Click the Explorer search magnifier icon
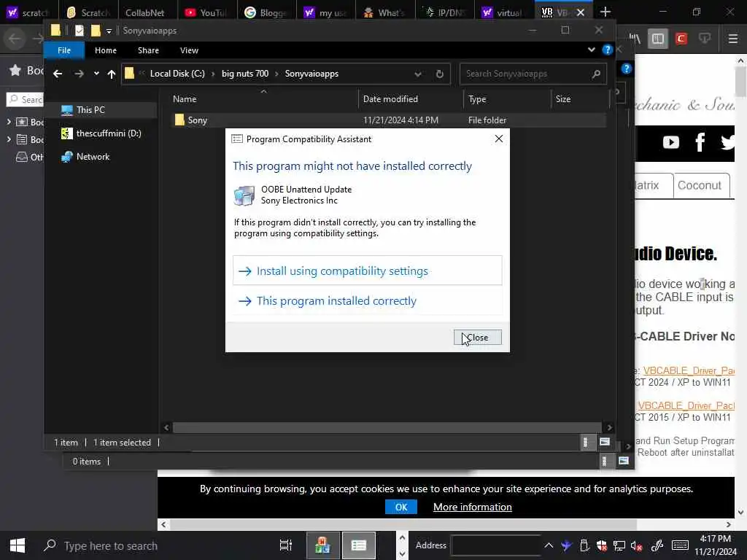This screenshot has width=747, height=560. pos(596,74)
